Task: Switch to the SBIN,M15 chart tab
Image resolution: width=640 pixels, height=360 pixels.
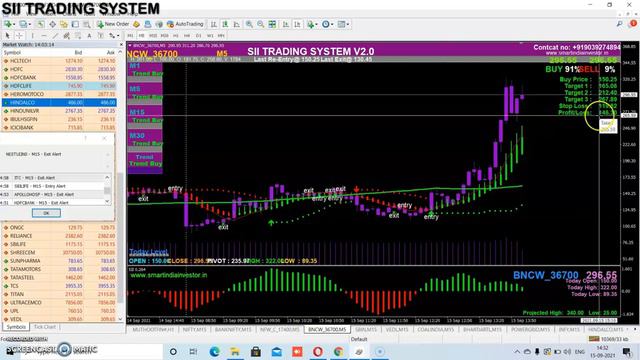Action: coord(366,329)
